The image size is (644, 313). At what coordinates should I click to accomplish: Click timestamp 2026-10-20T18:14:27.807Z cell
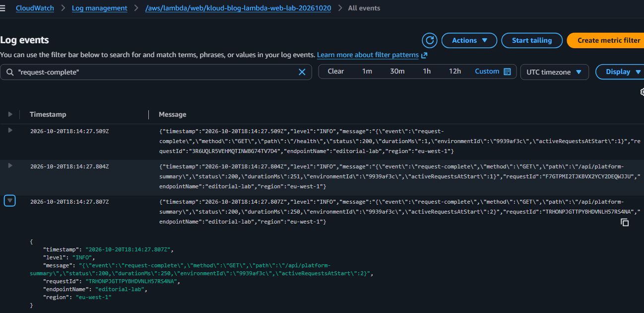[x=69, y=202]
